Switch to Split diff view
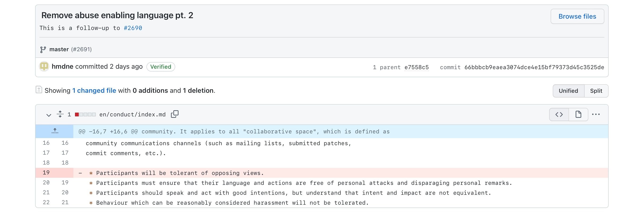The image size is (644, 212). (x=596, y=91)
